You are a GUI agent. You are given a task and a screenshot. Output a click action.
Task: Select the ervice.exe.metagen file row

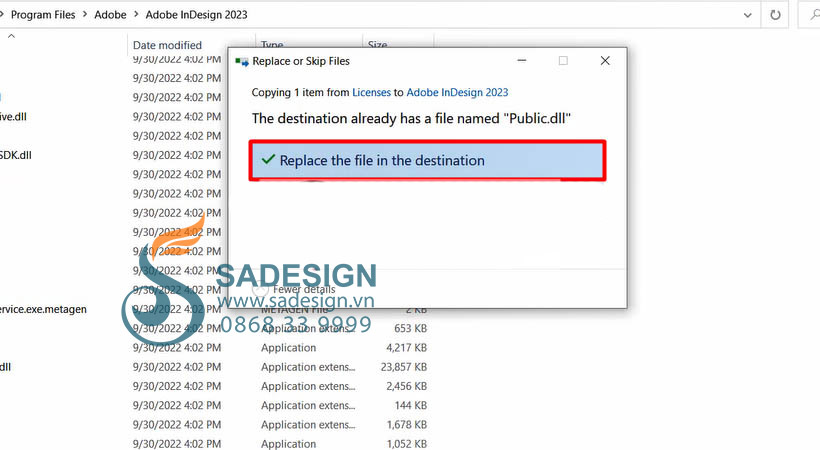213,309
